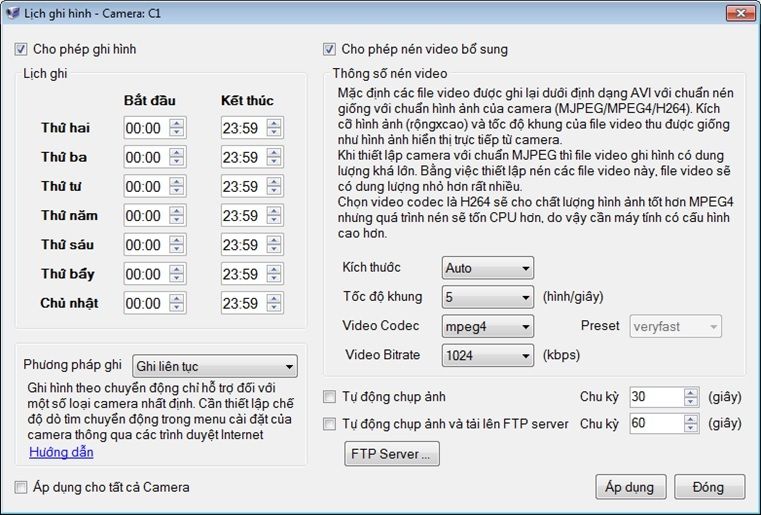761x515 pixels.
Task: Increase Thứ bảy start time with up arrow
Action: tap(177, 269)
